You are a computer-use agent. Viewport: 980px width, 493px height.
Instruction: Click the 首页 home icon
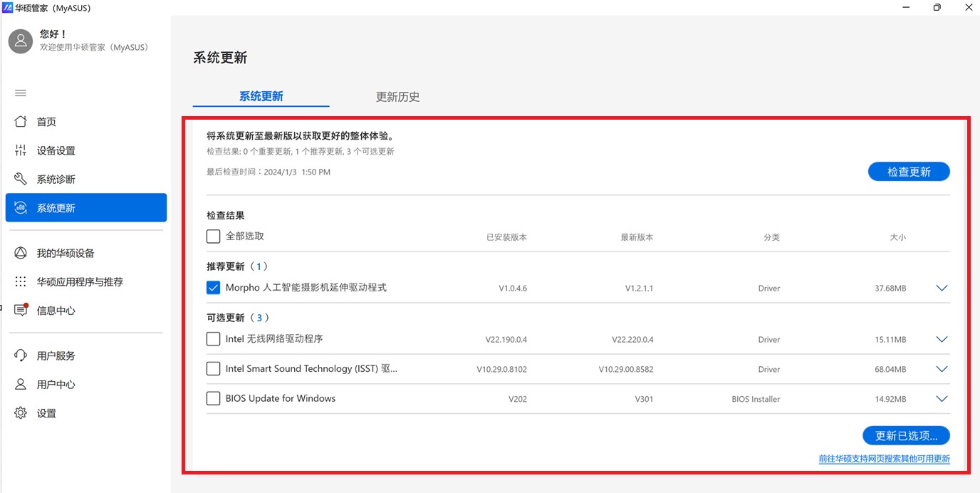pos(21,122)
